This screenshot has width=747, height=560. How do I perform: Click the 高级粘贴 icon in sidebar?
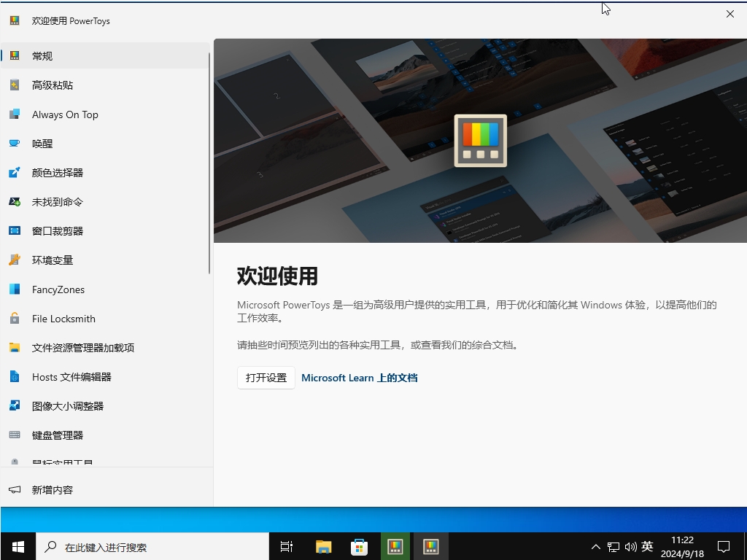(x=15, y=85)
